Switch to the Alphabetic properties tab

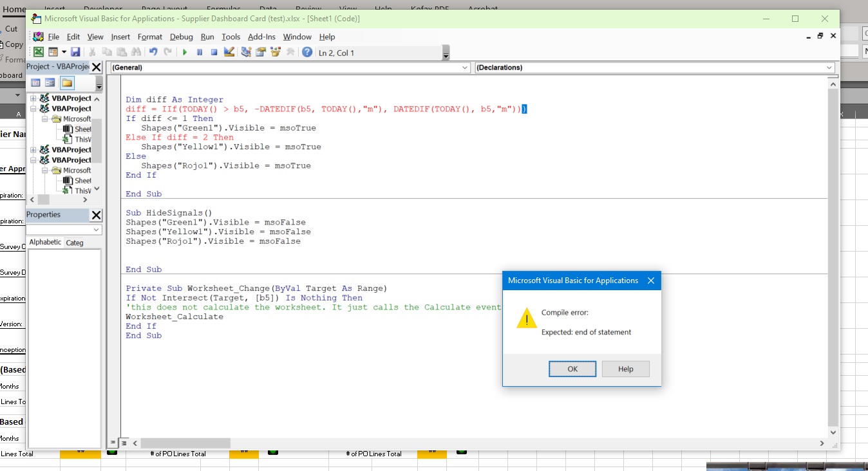[45, 243]
